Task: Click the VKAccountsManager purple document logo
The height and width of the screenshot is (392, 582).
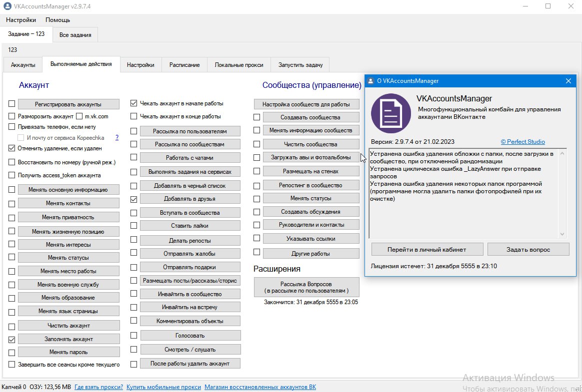Action: tap(391, 113)
